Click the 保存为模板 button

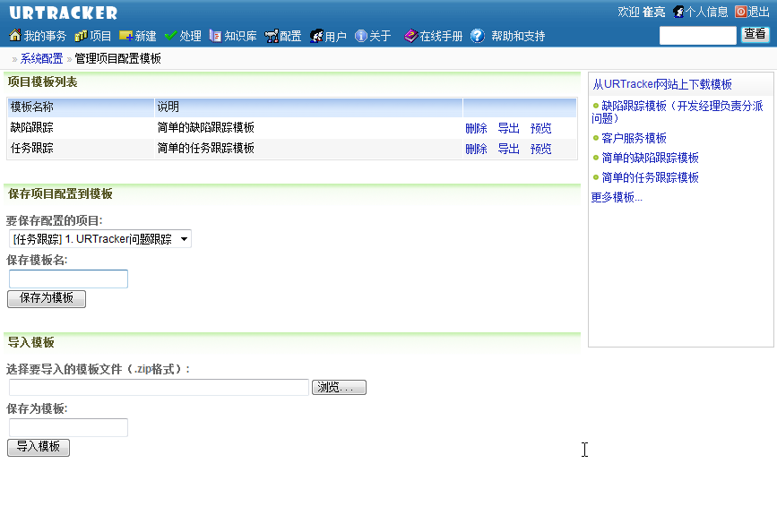[47, 299]
